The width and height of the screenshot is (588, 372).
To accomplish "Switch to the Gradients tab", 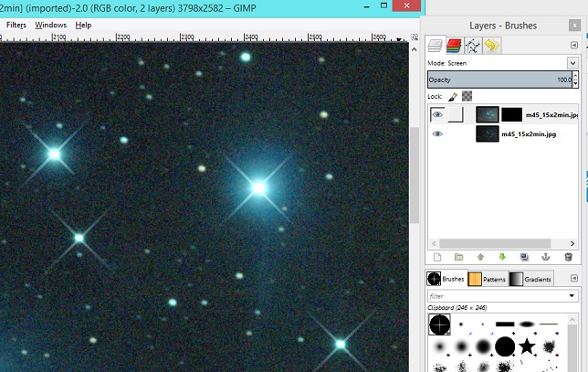I will (530, 279).
